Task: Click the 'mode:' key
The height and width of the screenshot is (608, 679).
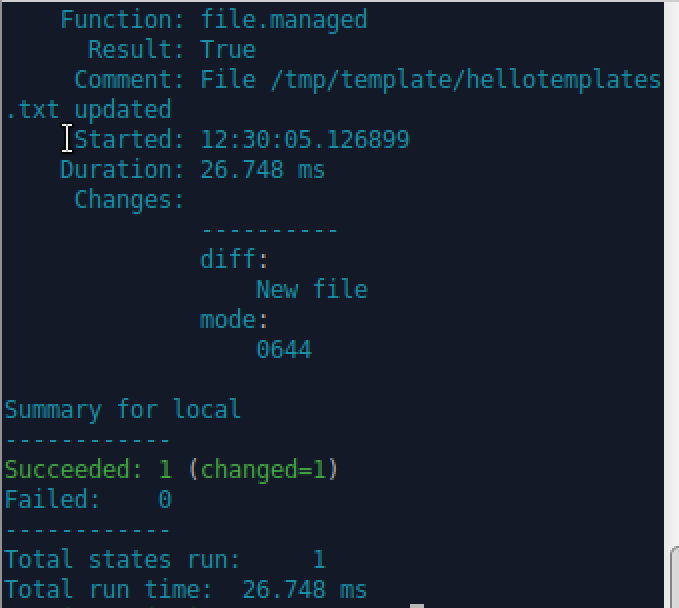Action: point(234,320)
